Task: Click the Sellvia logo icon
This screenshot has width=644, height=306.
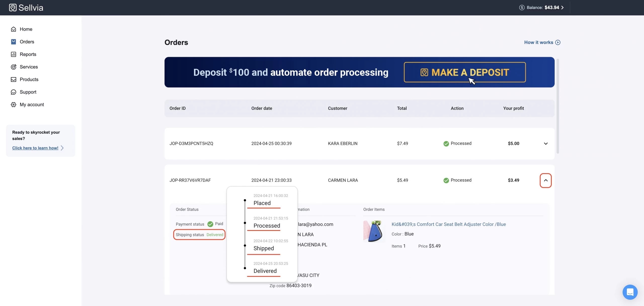Action: pos(13,8)
